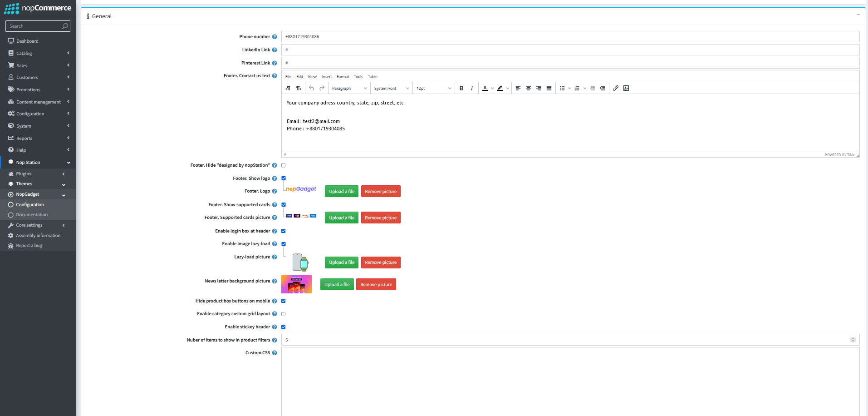Check Footer Hide designed by nopStation
Image resolution: width=868 pixels, height=416 pixels.
pos(284,165)
